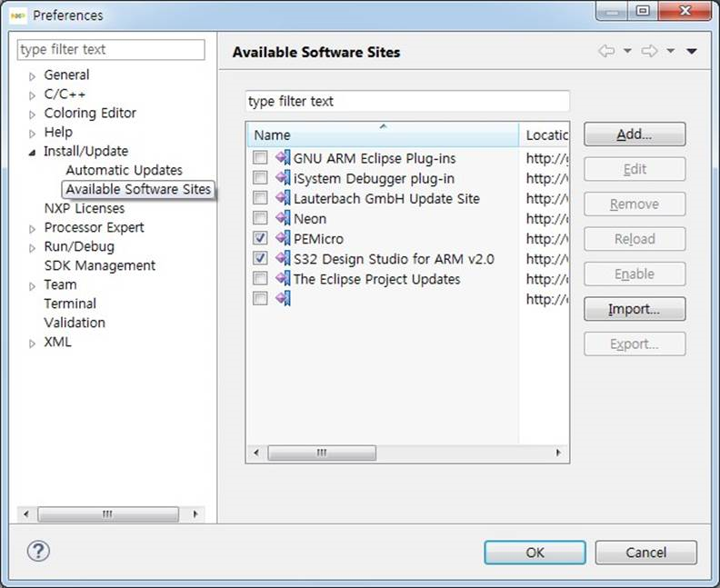This screenshot has height=588, width=720.
Task: Sort by the Name column header
Action: [383, 135]
